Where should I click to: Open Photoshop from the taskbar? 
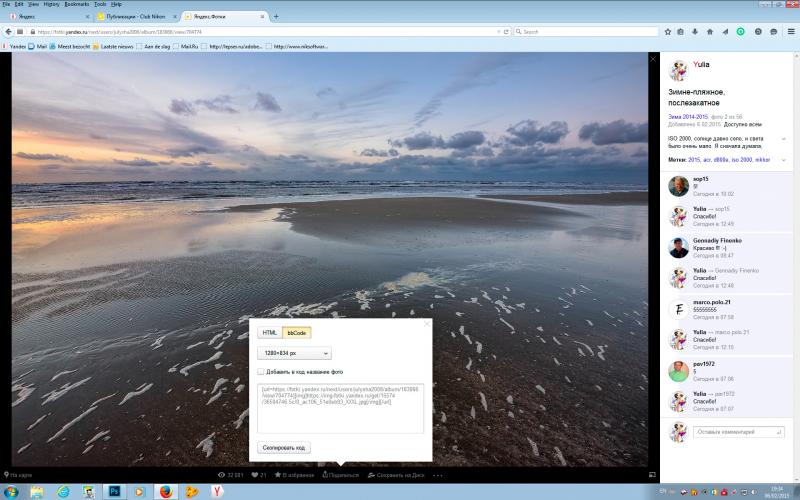(x=114, y=492)
